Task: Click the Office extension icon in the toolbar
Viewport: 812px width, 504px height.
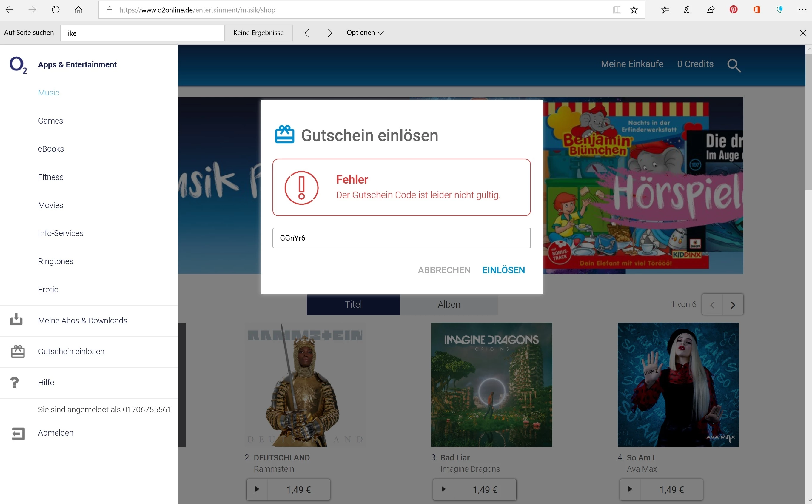Action: point(756,10)
